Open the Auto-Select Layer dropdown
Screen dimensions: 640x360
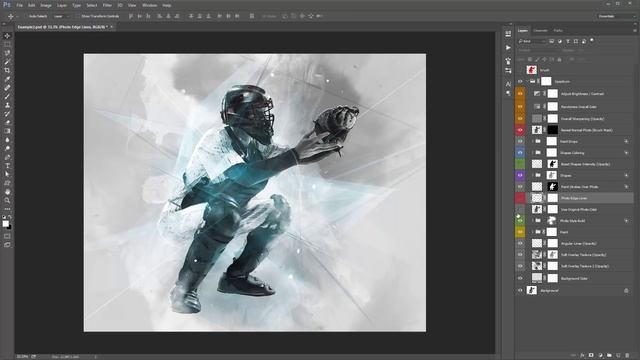(x=61, y=16)
